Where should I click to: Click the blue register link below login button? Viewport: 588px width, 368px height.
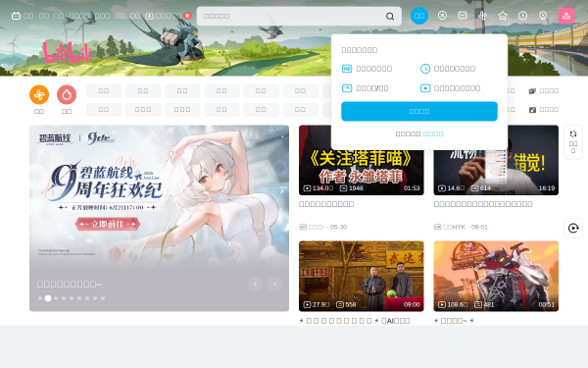(x=433, y=134)
